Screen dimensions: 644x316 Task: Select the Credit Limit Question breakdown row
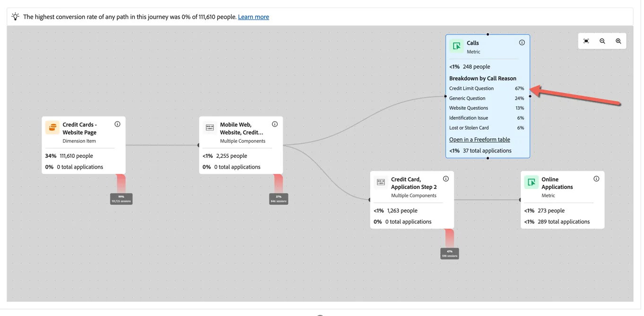point(487,88)
